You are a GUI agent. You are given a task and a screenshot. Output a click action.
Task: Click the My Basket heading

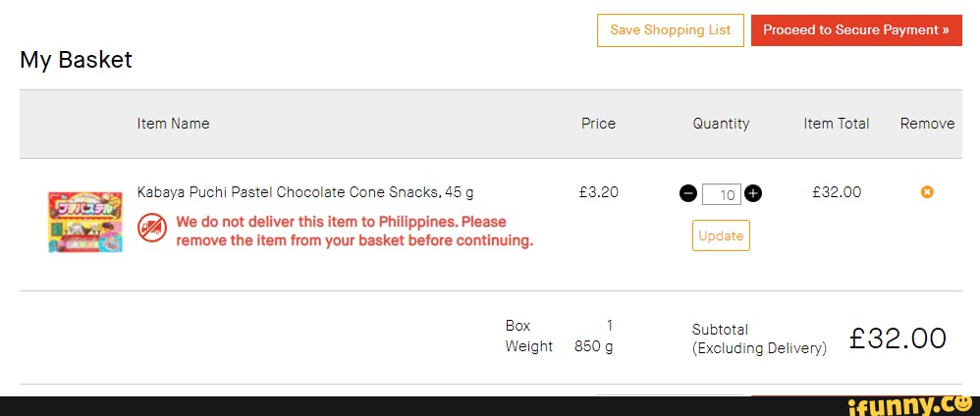click(76, 60)
